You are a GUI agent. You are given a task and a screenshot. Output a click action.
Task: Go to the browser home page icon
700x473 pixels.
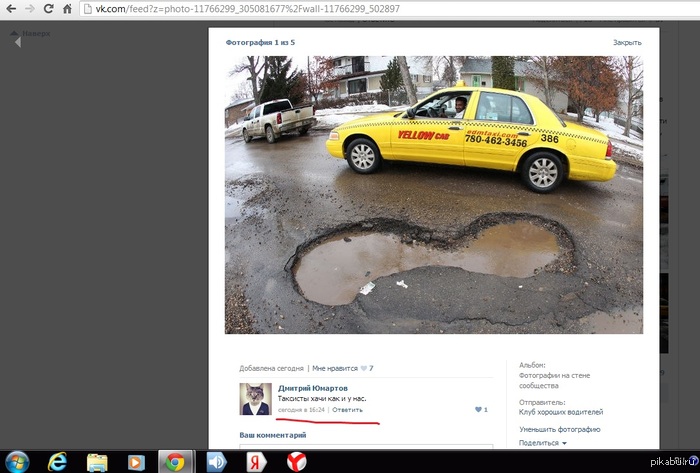67,8
